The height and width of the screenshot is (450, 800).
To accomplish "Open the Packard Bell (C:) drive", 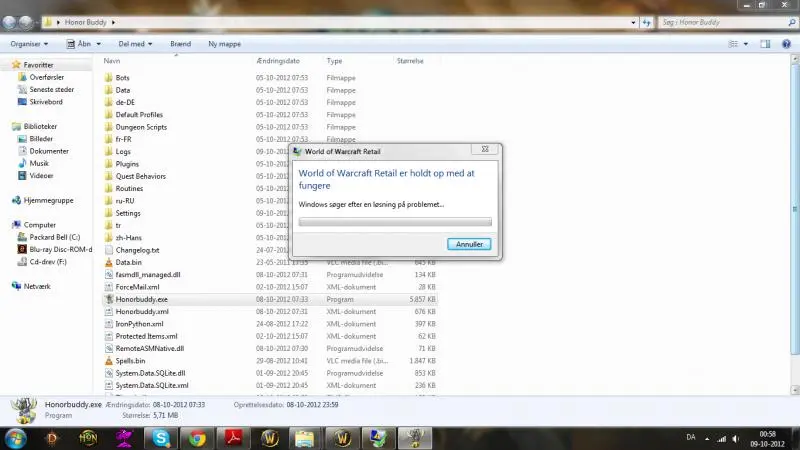I will 55,237.
